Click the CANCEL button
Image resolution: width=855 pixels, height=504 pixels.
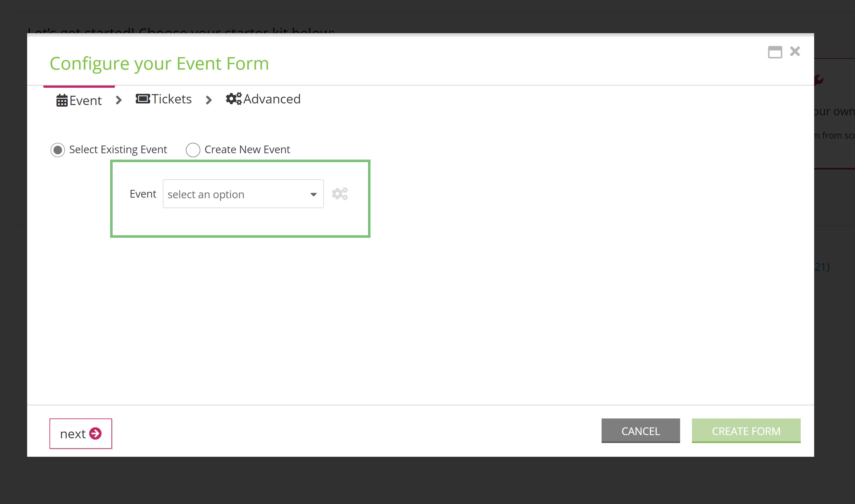click(x=641, y=431)
